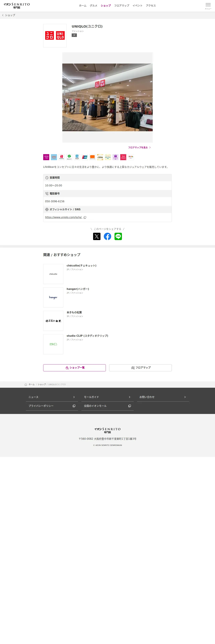Image resolution: width=215 pixels, height=644 pixels.
Task: Click the clock icon beside 営業時間
Action: (47, 178)
